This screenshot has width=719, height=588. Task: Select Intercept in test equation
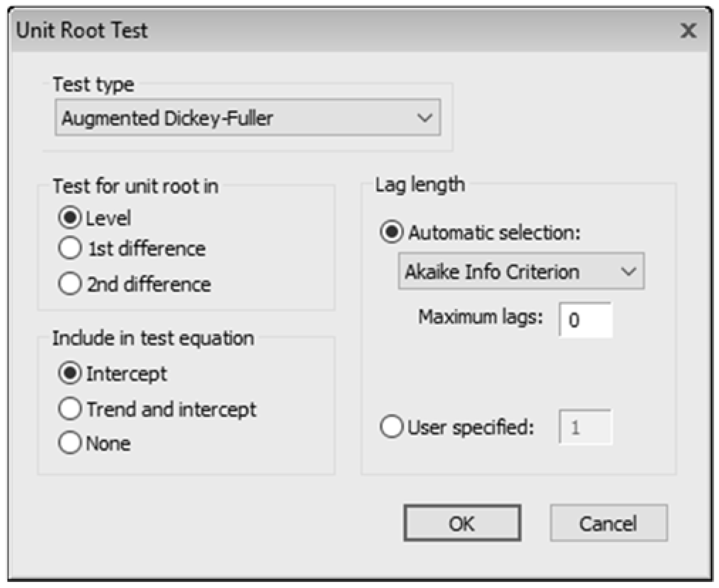[x=70, y=373]
